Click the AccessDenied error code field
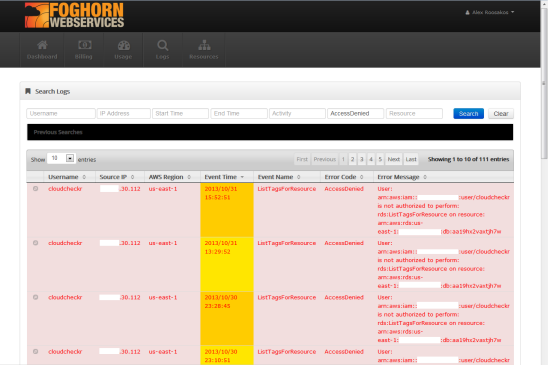Viewport: 550px width, 365px height. click(355, 114)
